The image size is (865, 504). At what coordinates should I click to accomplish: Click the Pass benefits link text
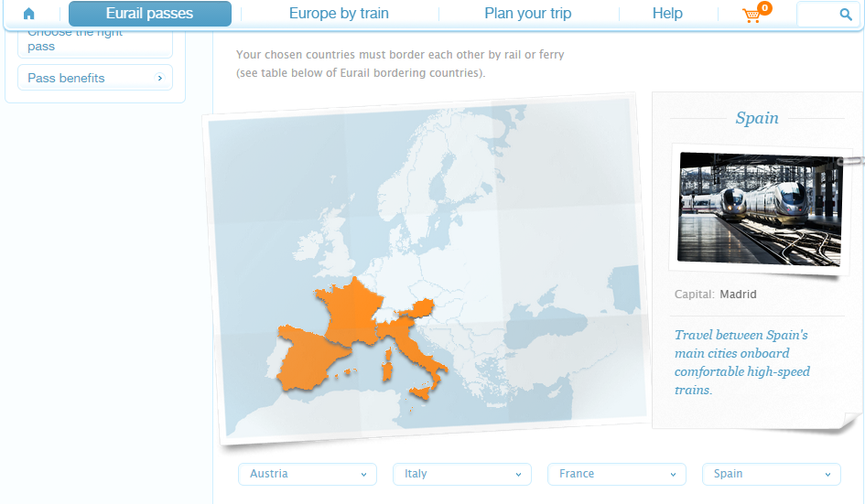(x=66, y=79)
